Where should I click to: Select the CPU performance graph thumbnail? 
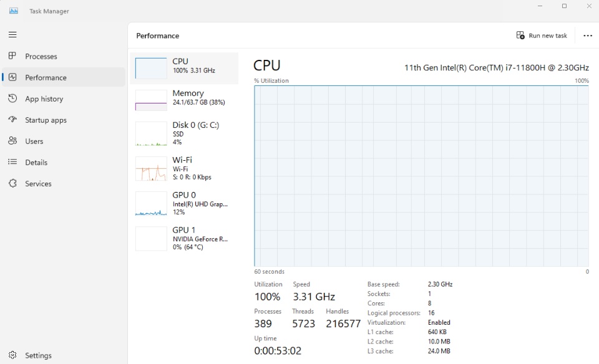(151, 68)
